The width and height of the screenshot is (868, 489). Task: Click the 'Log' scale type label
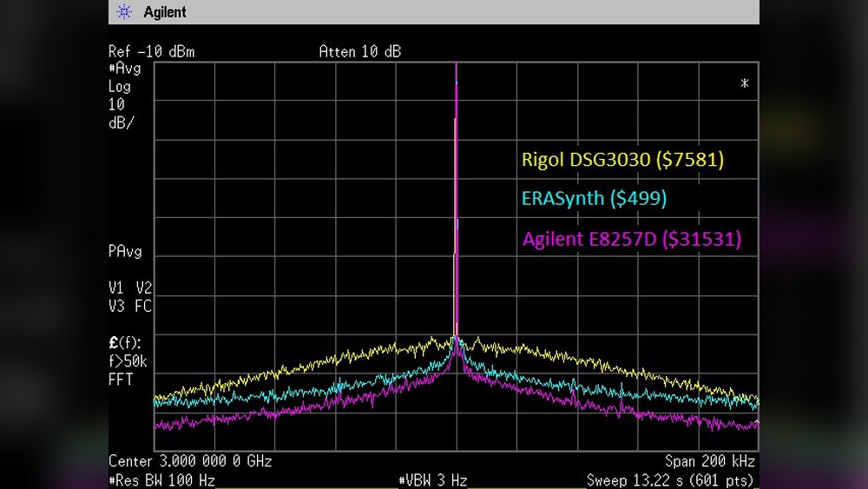[x=120, y=87]
